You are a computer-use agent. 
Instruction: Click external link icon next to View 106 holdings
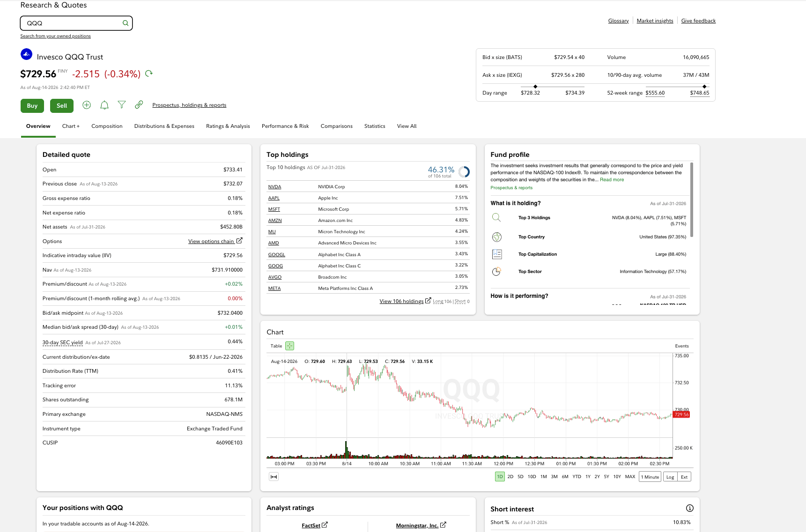pyautogui.click(x=428, y=301)
